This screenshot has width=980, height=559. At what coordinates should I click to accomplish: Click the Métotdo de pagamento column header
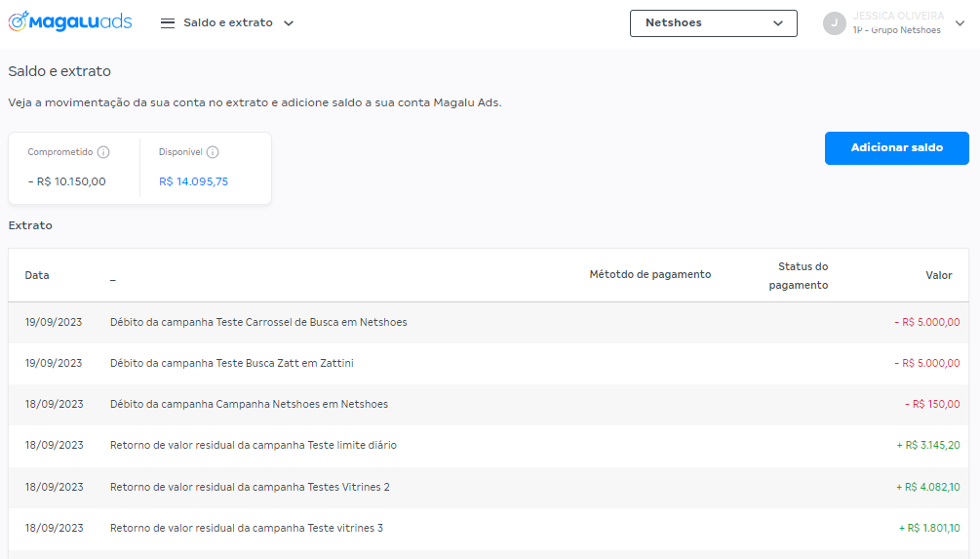point(650,274)
